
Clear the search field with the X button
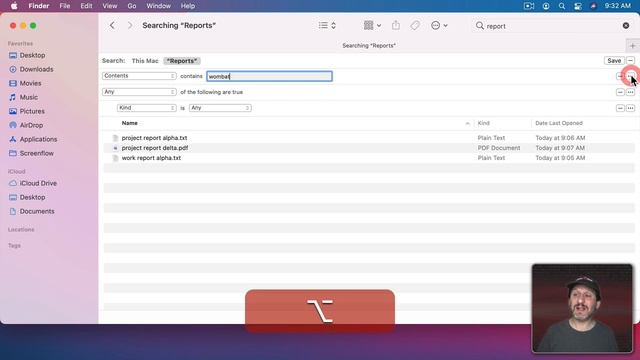coord(626,26)
